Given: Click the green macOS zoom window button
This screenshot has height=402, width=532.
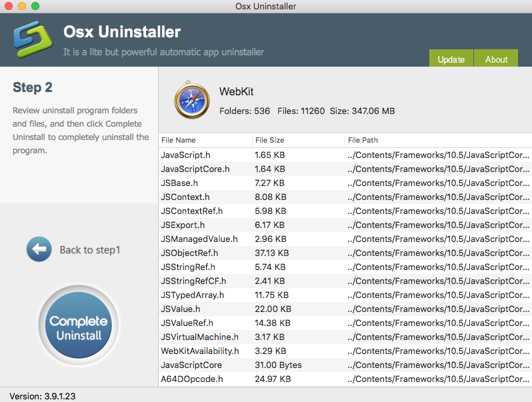Looking at the screenshot, I should [x=35, y=6].
